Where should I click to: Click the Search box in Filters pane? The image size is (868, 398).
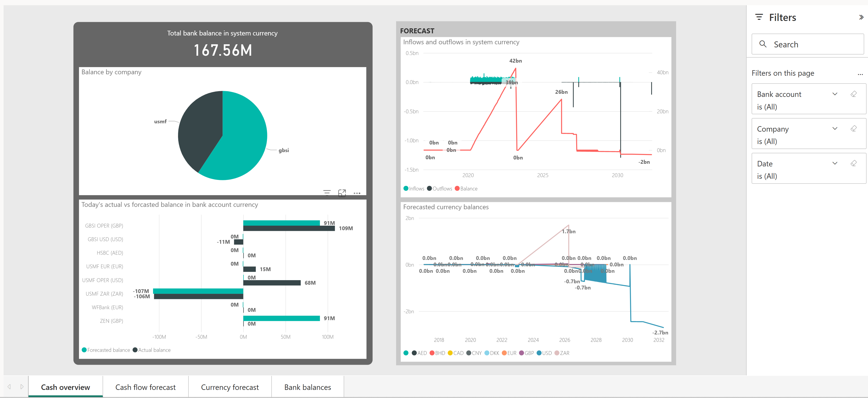pyautogui.click(x=809, y=44)
